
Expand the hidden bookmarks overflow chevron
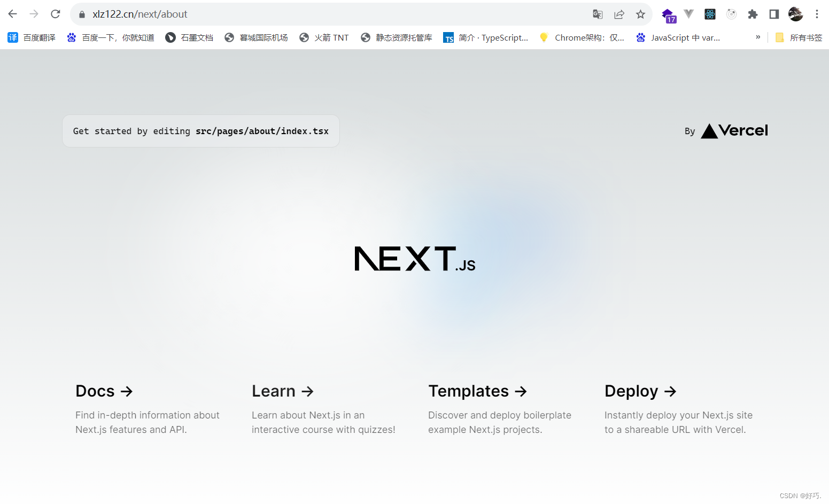pos(758,37)
